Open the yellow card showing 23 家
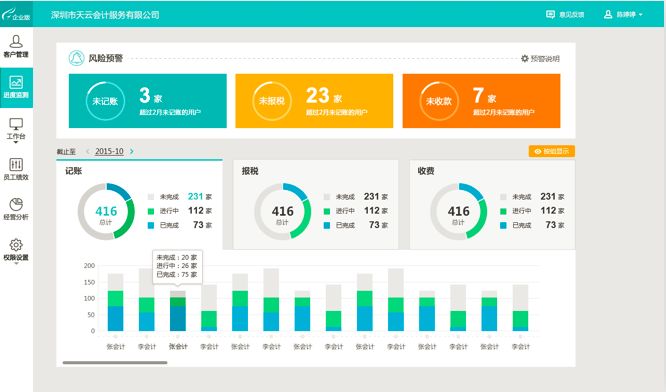Screen dimensions: 666x392 coord(314,101)
